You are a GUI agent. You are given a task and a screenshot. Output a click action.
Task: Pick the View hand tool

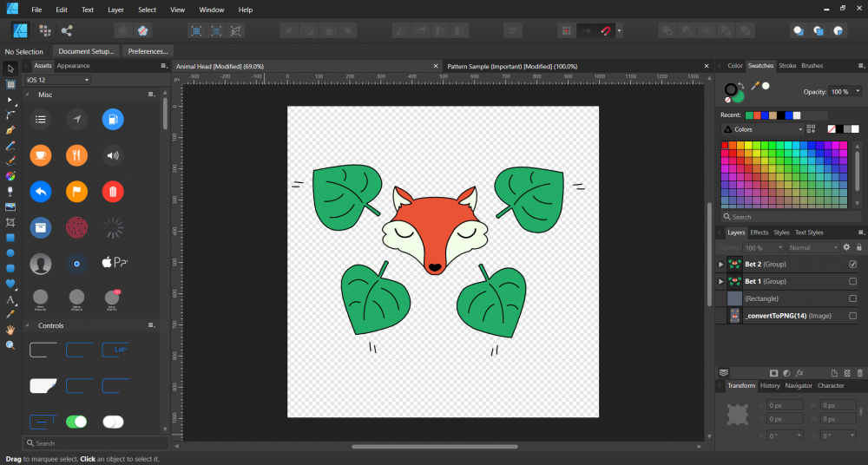click(10, 330)
